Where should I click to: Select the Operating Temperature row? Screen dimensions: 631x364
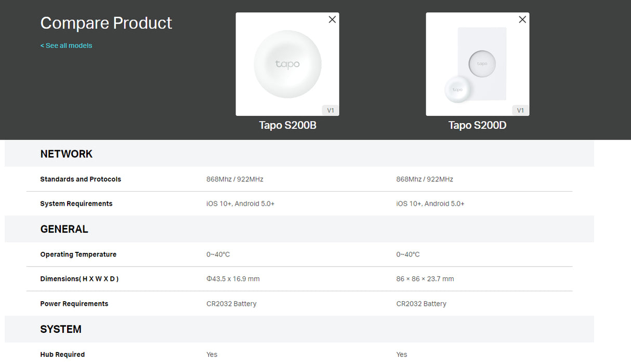pos(78,254)
